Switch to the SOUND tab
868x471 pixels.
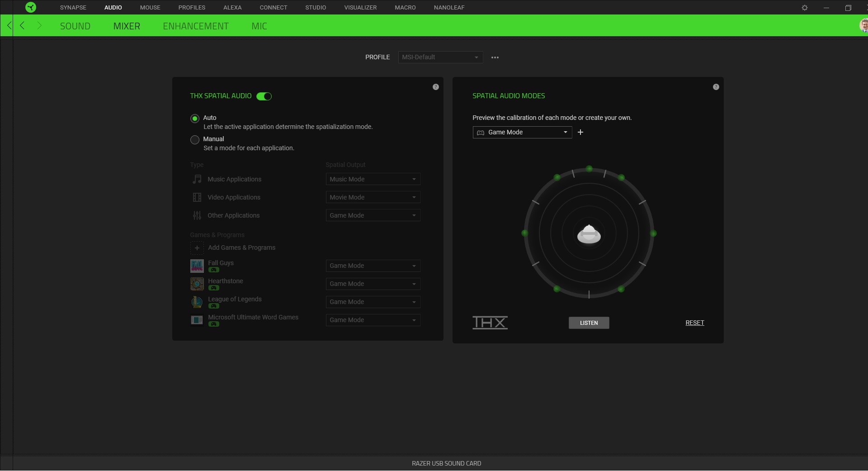pos(75,26)
